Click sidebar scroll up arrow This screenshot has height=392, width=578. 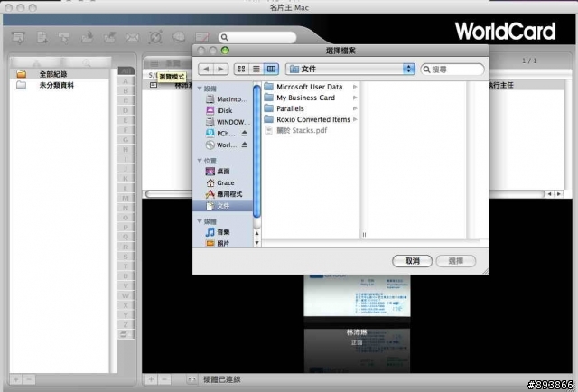pyautogui.click(x=256, y=233)
